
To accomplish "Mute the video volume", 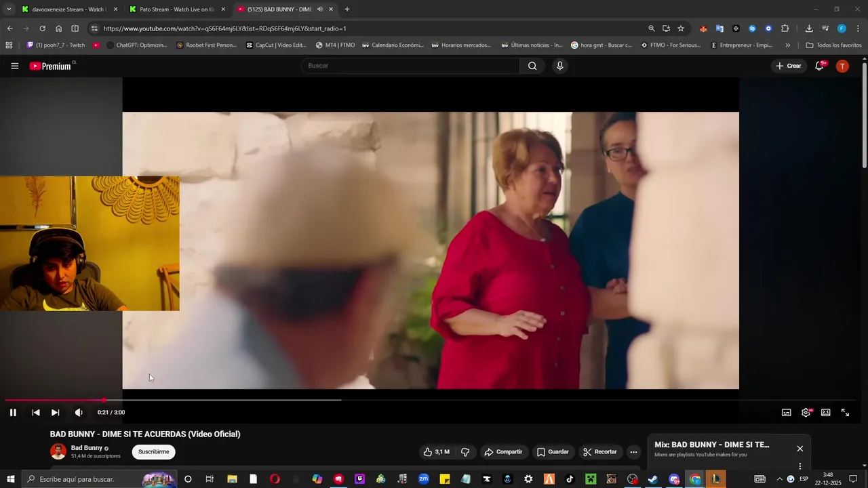I will [x=79, y=412].
